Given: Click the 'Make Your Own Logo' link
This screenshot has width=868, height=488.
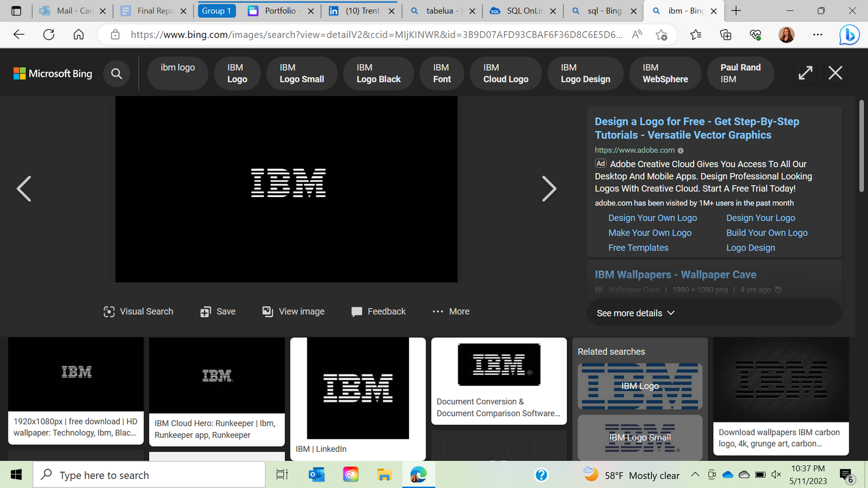Looking at the screenshot, I should click(650, 233).
